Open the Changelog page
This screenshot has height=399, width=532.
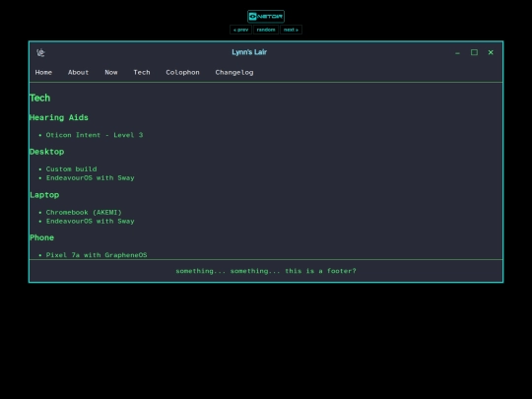[234, 72]
